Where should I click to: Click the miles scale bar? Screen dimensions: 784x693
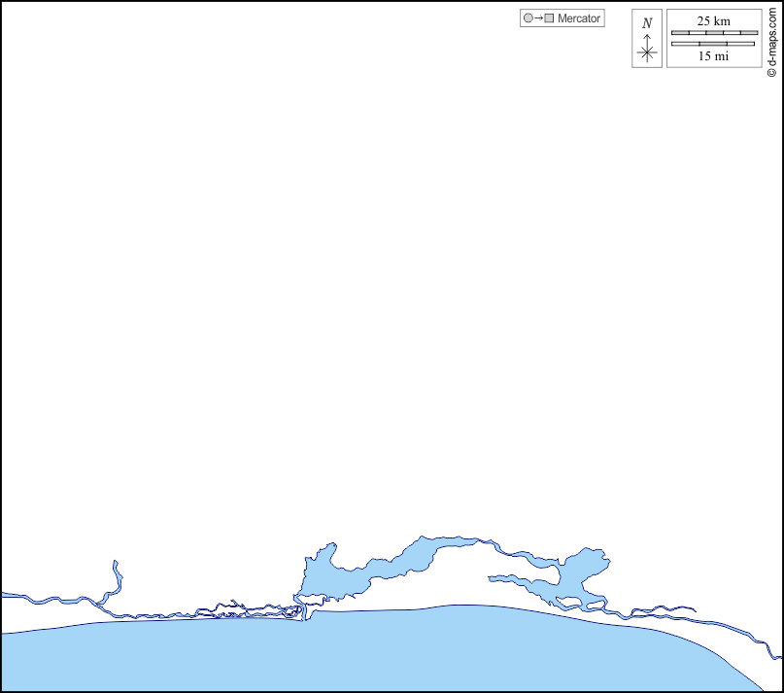[713, 44]
